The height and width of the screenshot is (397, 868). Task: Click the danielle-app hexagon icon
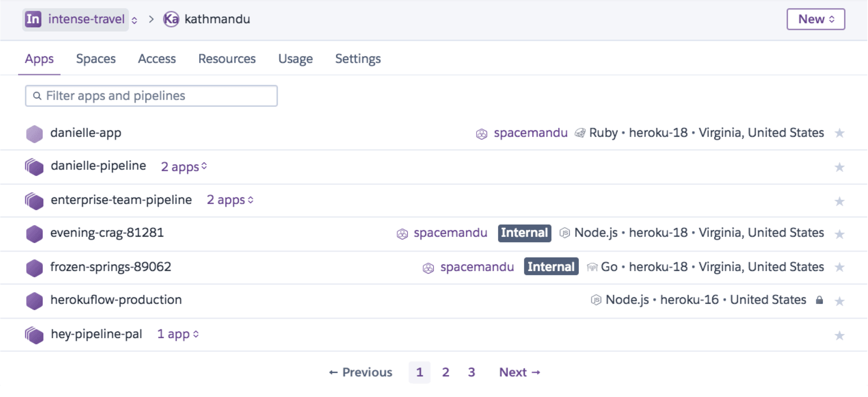pos(35,134)
